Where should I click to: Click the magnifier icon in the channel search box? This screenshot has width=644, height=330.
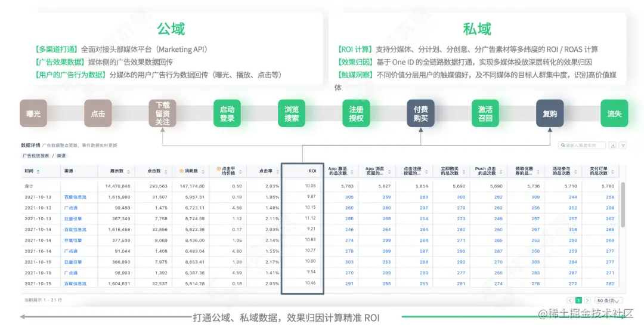point(563,145)
